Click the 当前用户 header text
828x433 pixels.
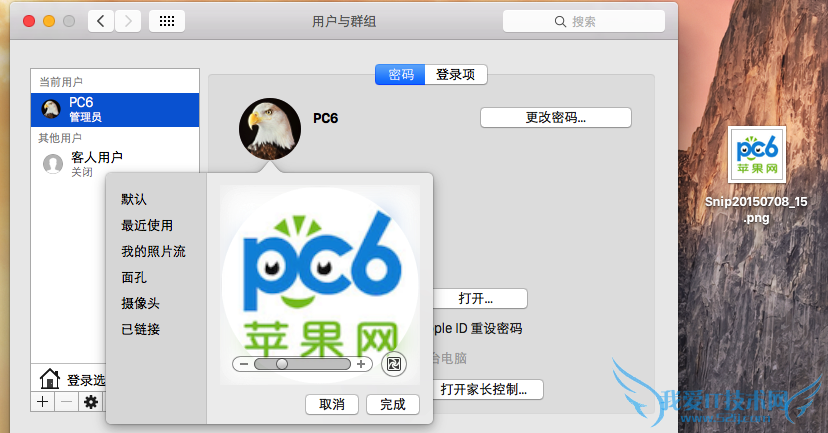[61, 82]
